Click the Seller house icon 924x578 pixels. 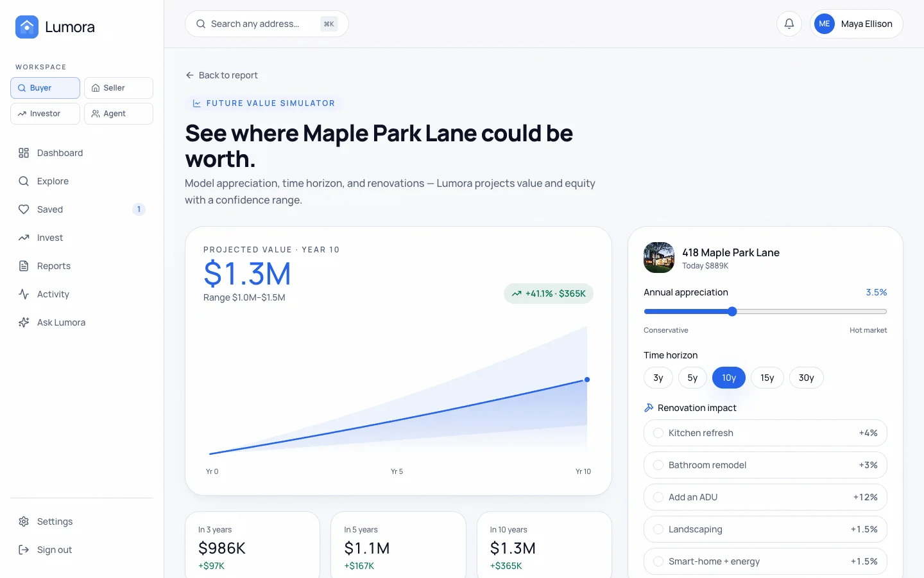(x=96, y=88)
